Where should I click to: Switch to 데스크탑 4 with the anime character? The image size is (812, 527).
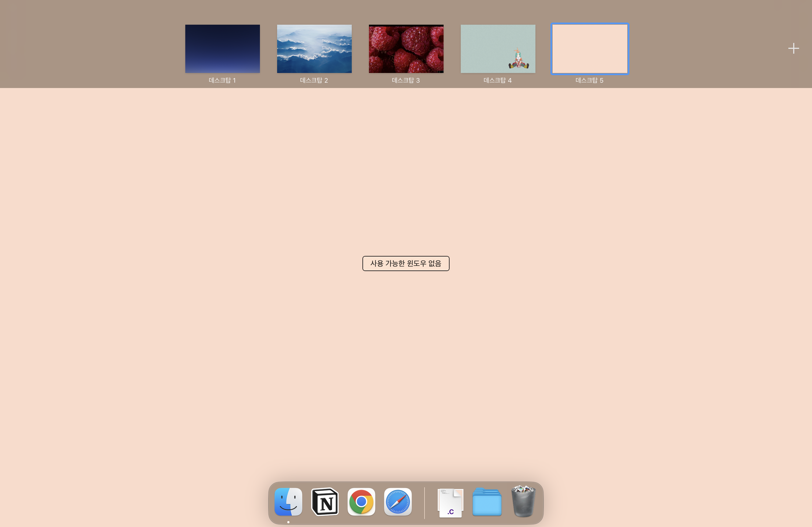(498, 48)
